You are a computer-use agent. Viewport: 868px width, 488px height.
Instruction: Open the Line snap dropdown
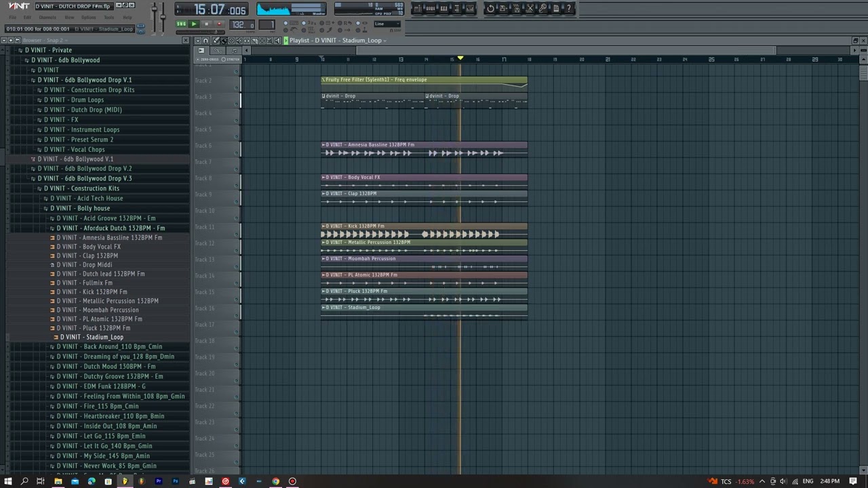click(387, 24)
